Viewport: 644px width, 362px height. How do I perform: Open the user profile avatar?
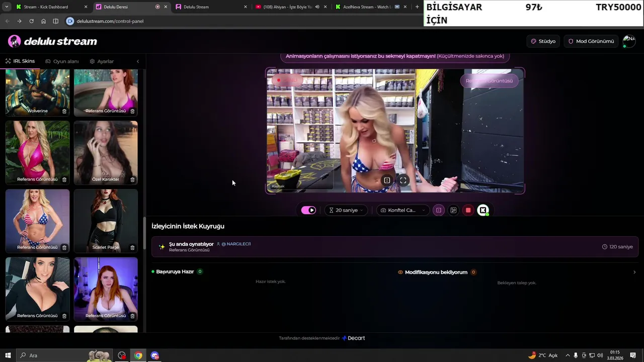(629, 41)
